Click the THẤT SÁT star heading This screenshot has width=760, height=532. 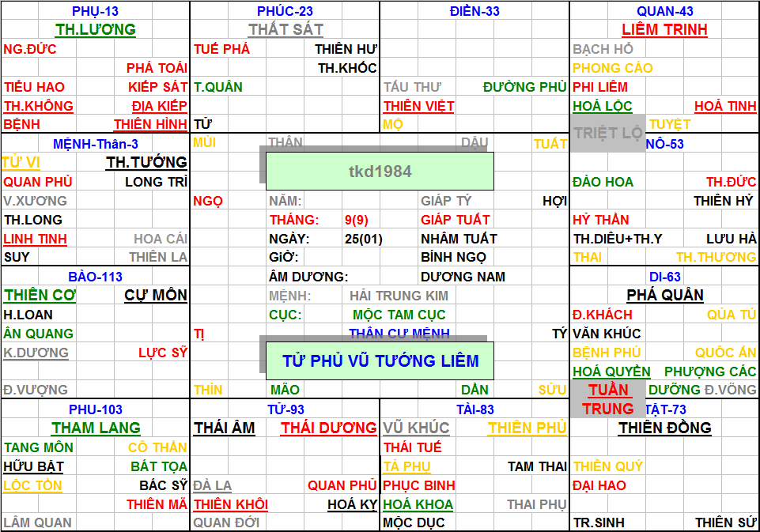[285, 30]
